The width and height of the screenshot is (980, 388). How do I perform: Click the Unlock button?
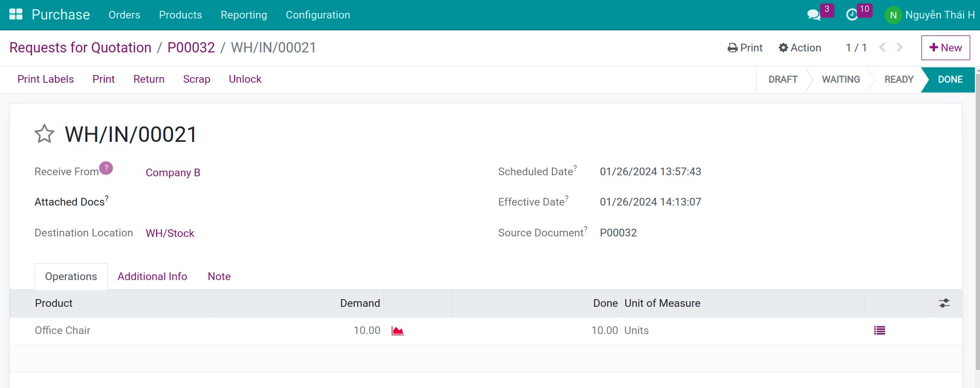pos(245,79)
